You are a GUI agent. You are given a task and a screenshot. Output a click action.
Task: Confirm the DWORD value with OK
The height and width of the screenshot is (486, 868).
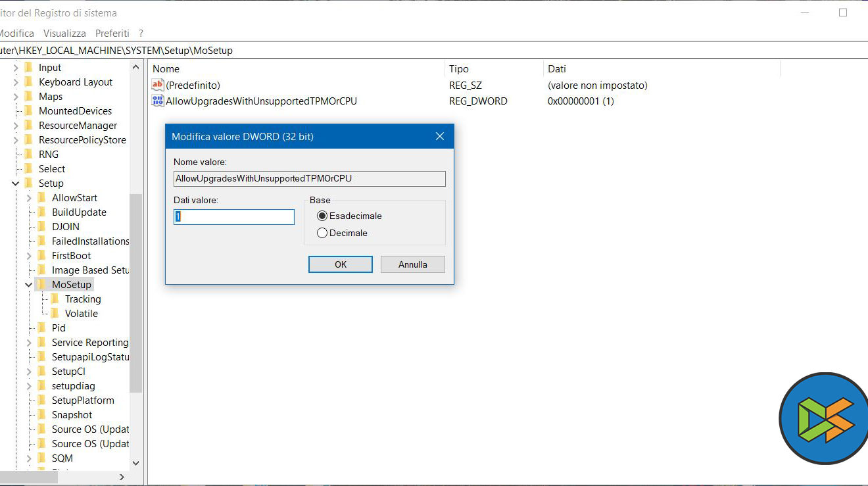[341, 264]
